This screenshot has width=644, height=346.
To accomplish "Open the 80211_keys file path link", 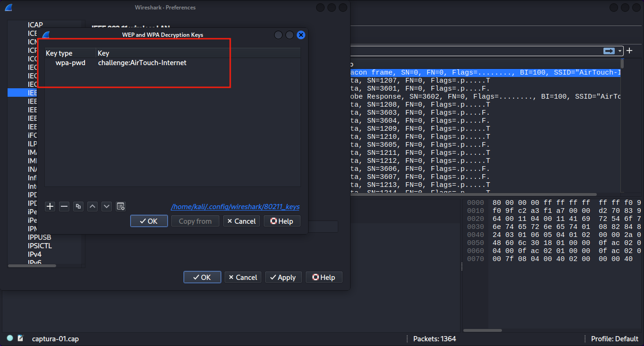I will click(235, 207).
